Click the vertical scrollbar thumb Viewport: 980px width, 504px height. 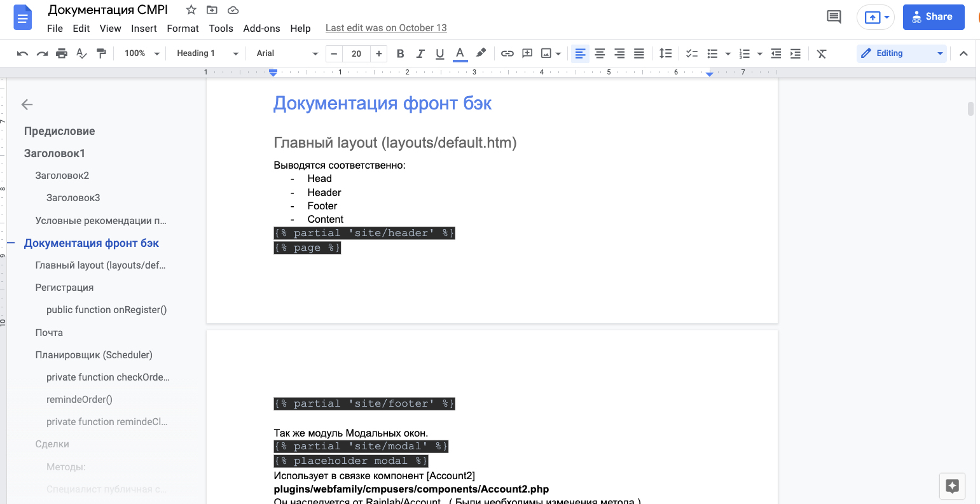coord(970,108)
